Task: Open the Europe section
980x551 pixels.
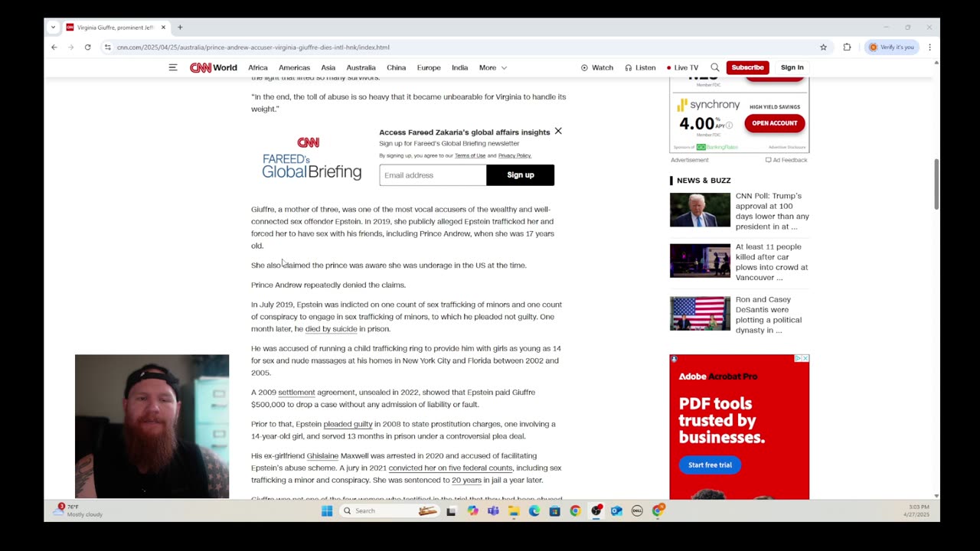Action: (x=429, y=67)
